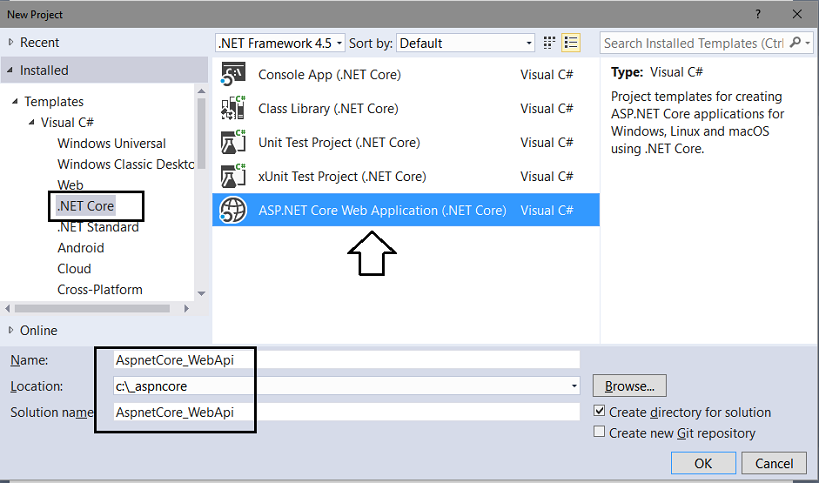Choose Console App (.NET Core) template name
This screenshot has width=819, height=483.
(x=330, y=75)
